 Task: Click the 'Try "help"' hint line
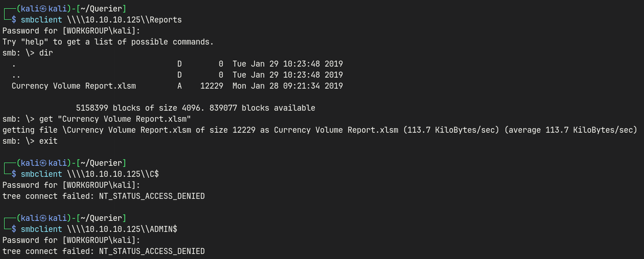tap(108, 42)
